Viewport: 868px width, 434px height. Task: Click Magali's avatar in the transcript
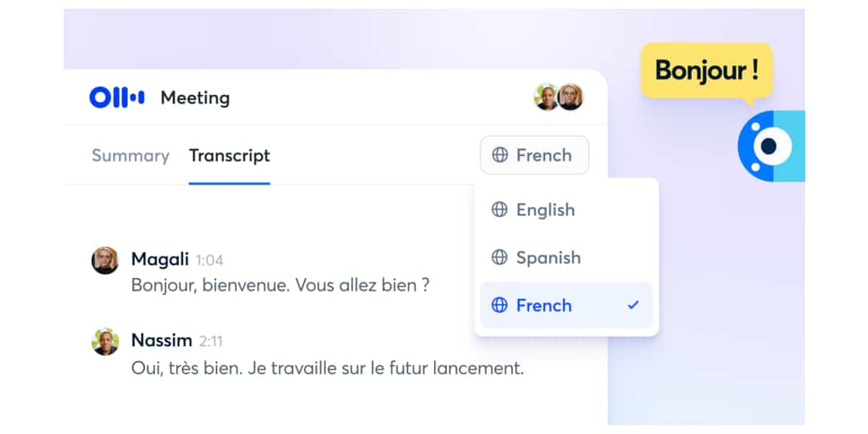tap(105, 260)
